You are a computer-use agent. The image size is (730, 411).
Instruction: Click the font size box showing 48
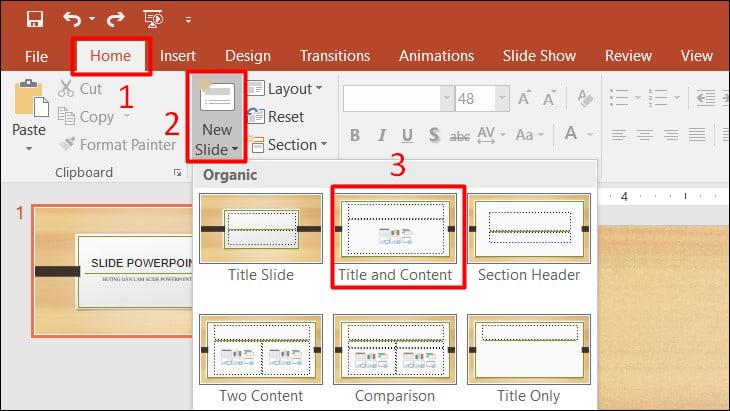point(475,98)
